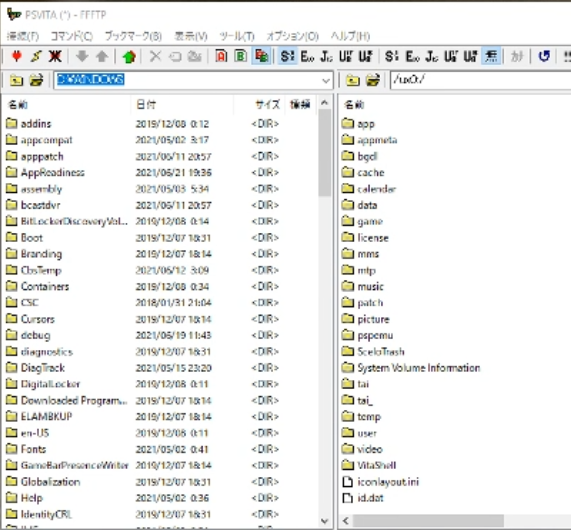
Task: Select the Globalization folder
Action: click(x=43, y=482)
